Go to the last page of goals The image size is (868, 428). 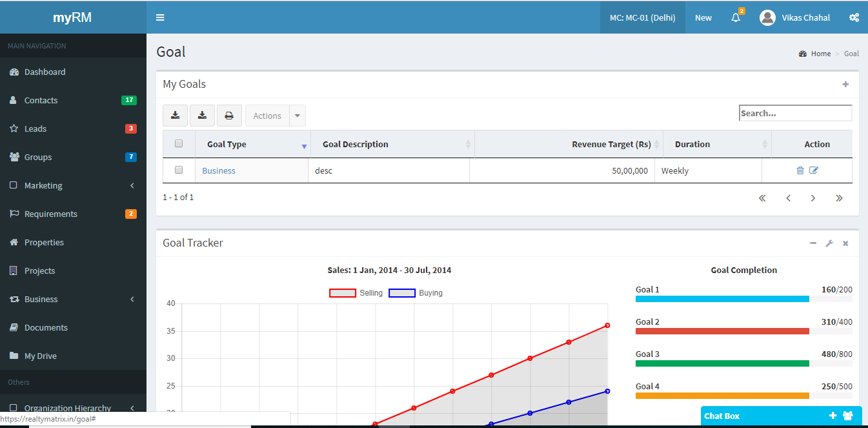(839, 198)
